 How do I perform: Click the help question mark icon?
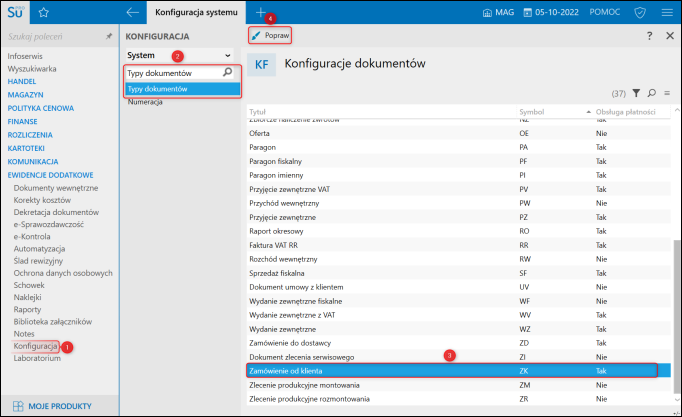(x=649, y=36)
